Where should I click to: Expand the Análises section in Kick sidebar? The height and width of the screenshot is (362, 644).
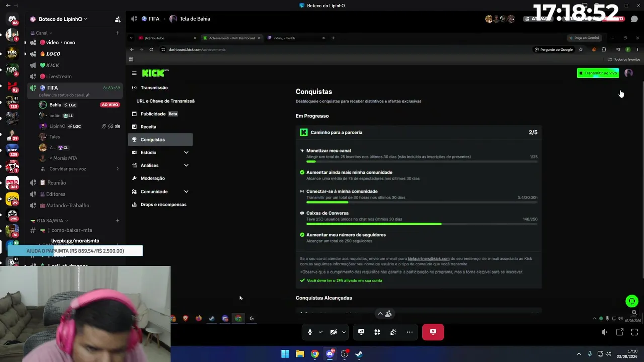coord(186,165)
